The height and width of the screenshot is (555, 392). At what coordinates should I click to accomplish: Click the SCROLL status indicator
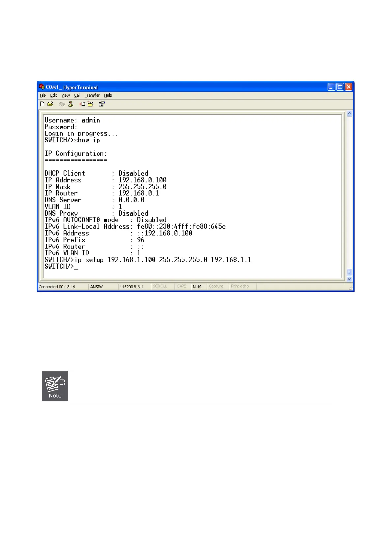pyautogui.click(x=160, y=286)
